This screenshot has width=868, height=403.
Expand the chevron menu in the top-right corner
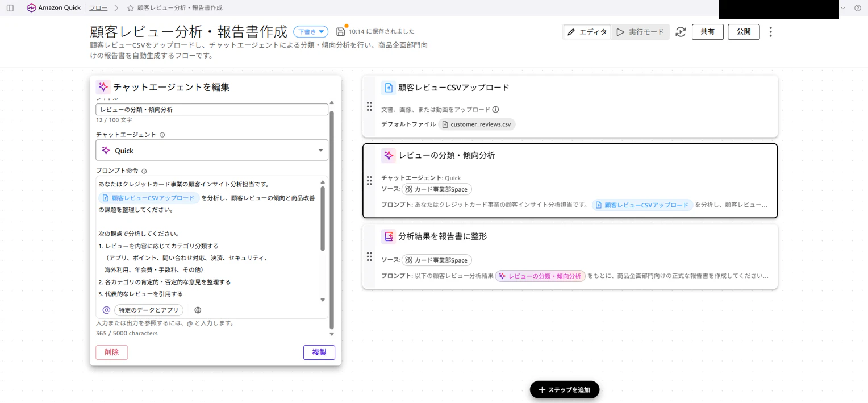[x=843, y=8]
